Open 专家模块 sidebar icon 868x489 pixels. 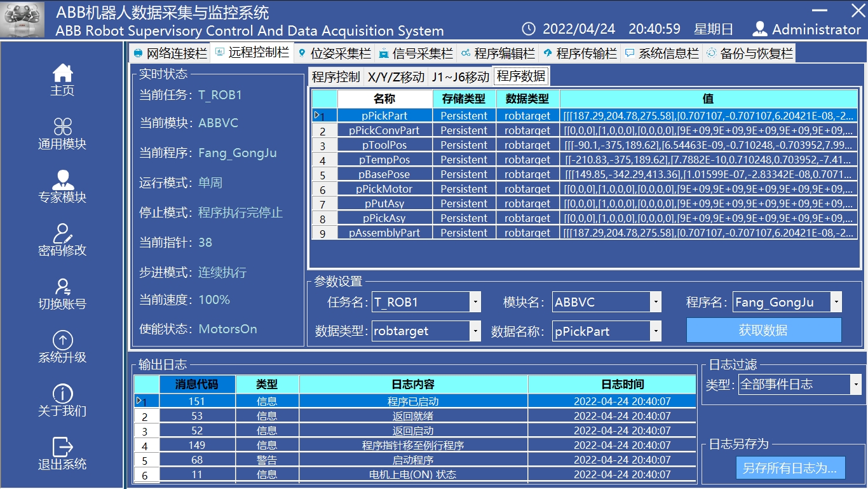62,179
